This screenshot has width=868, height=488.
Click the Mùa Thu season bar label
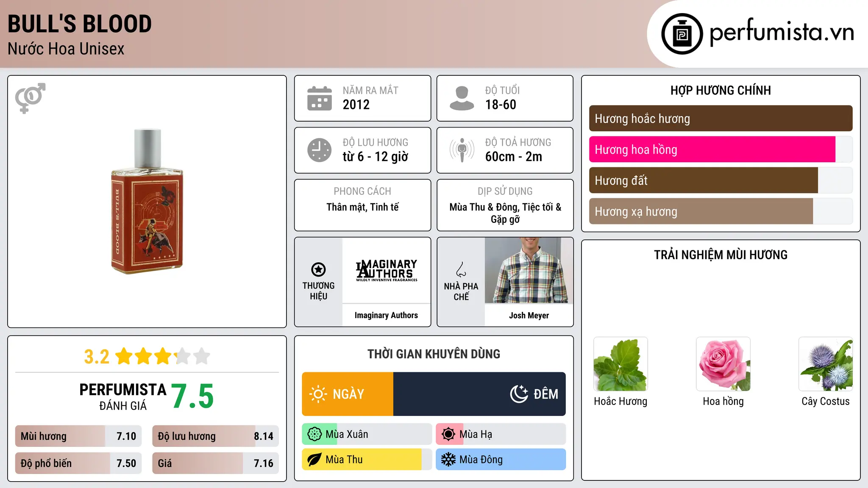tap(344, 460)
